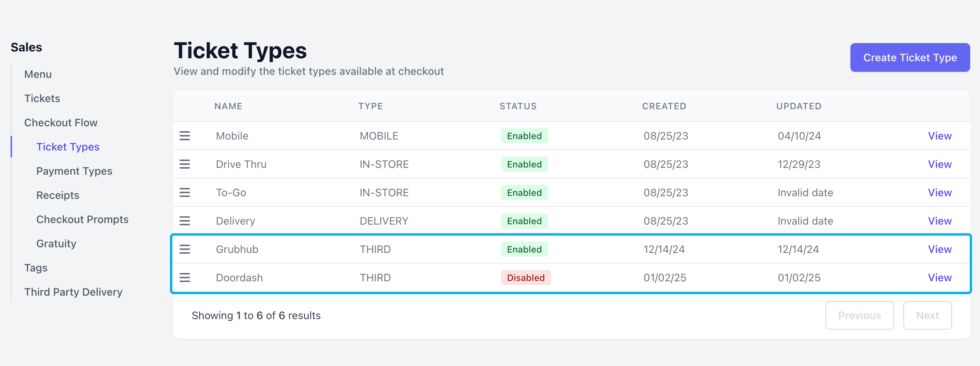
Task: Open Tags in the sidebar
Action: [36, 268]
